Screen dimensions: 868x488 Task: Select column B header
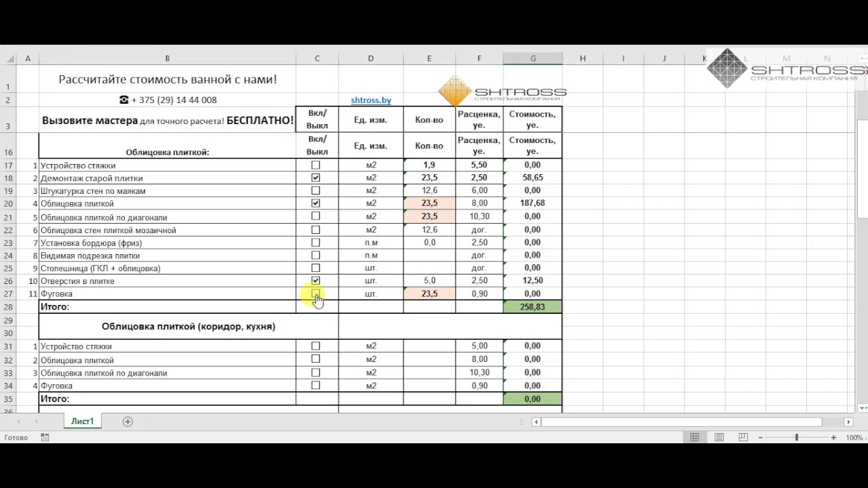pyautogui.click(x=167, y=59)
